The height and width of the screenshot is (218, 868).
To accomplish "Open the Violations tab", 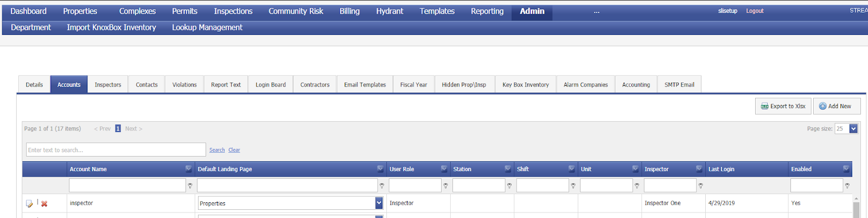I will [x=184, y=85].
